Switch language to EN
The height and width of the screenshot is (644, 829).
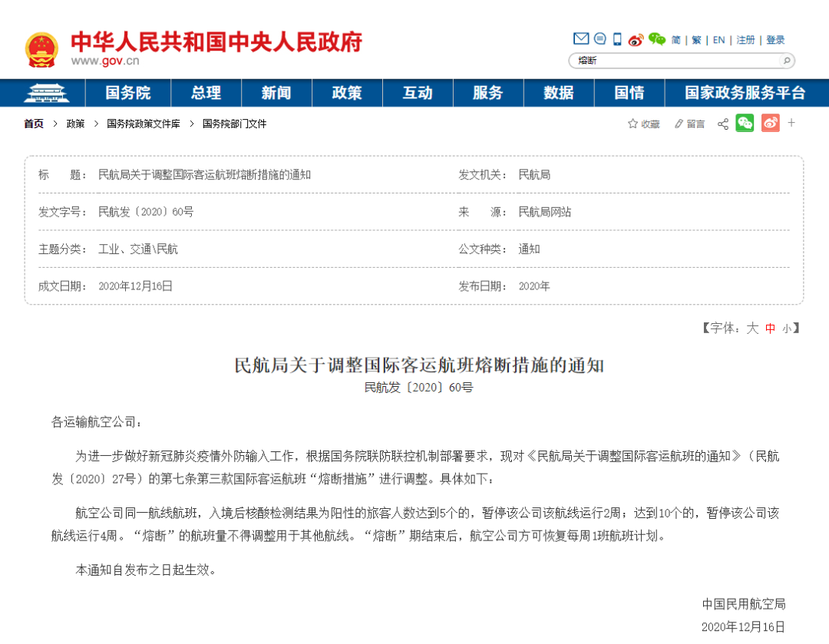[x=718, y=40]
